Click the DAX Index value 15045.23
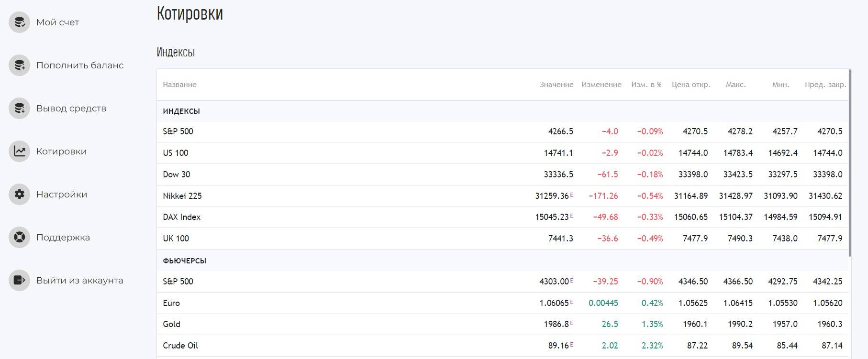Image resolution: width=868 pixels, height=359 pixels. tap(552, 217)
